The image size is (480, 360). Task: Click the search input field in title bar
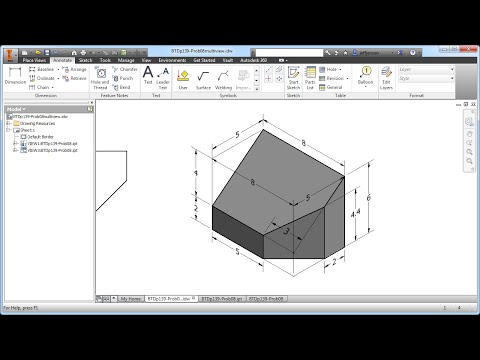tap(289, 53)
